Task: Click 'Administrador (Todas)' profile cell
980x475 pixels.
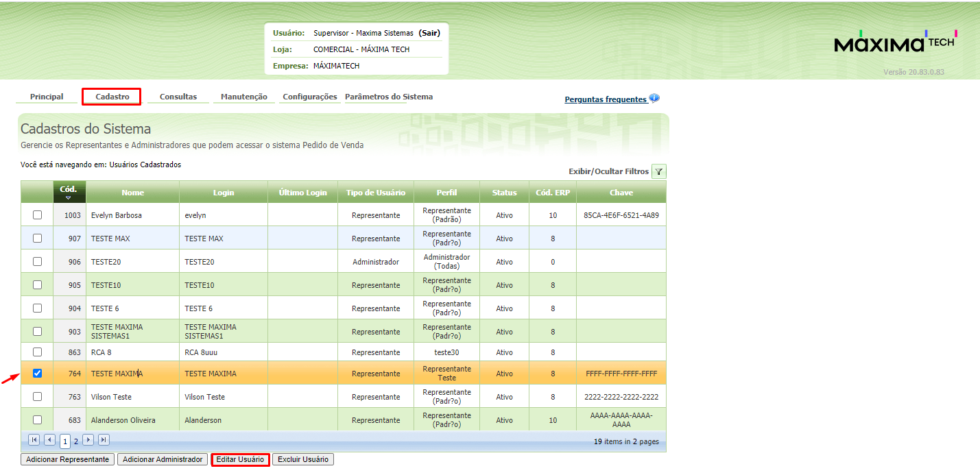Action: pos(446,262)
